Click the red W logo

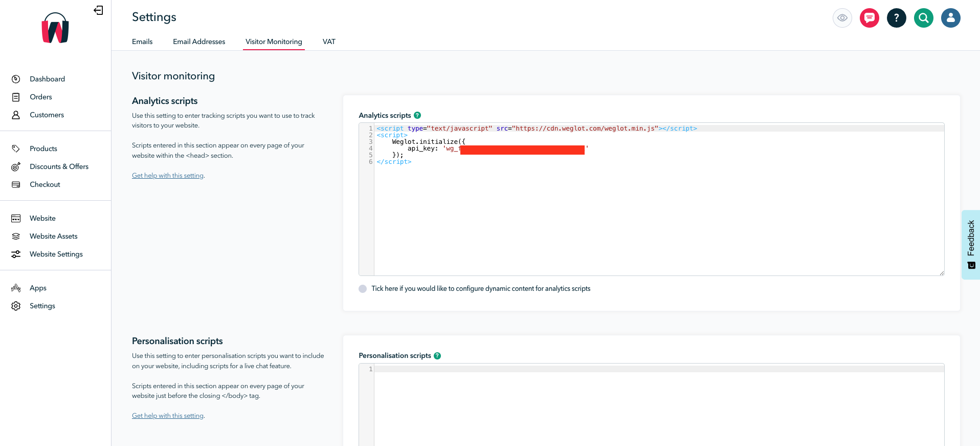(55, 28)
